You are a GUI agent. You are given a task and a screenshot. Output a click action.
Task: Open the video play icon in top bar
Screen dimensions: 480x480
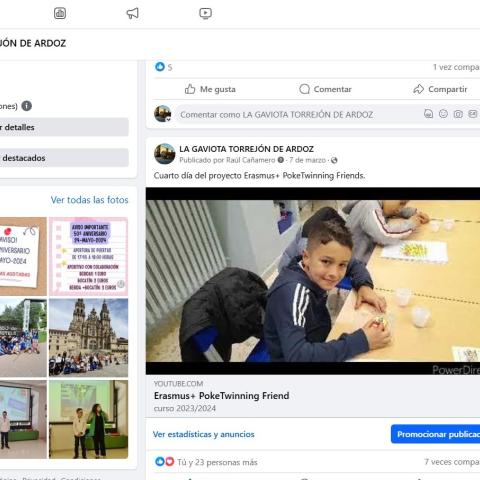[205, 13]
